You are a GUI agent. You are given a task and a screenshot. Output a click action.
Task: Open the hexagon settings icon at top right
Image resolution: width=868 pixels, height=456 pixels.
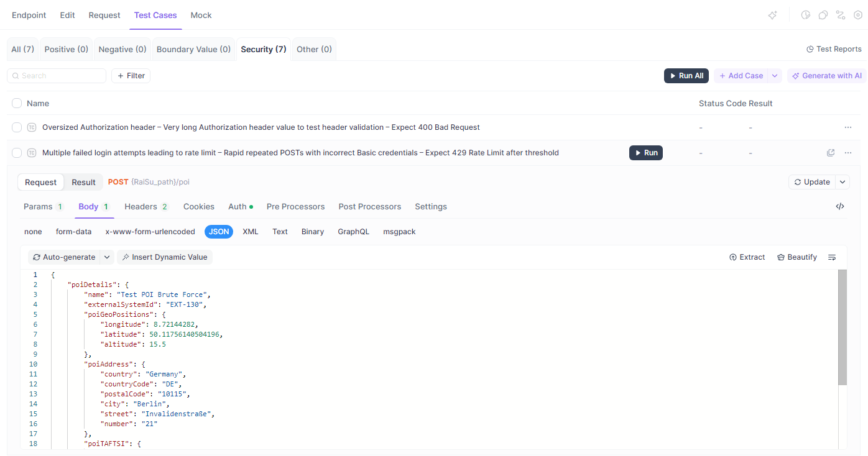[x=858, y=16]
